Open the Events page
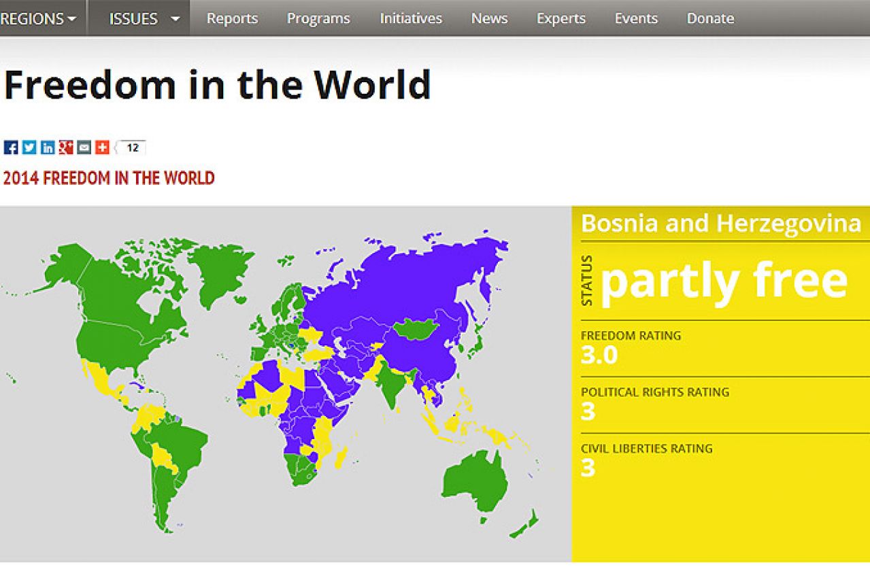 pos(636,18)
